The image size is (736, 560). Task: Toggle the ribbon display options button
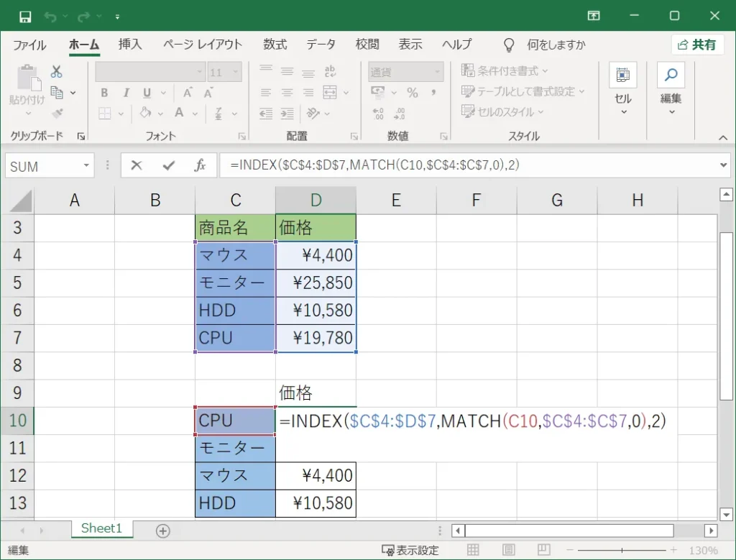[x=594, y=16]
